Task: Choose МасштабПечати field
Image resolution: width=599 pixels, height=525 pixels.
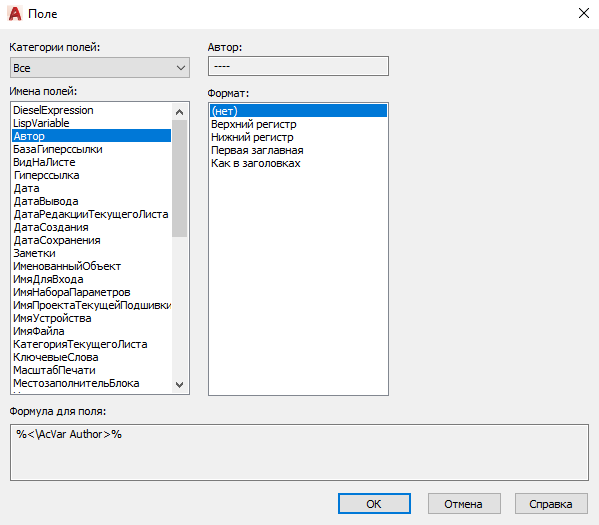Action: 91,370
